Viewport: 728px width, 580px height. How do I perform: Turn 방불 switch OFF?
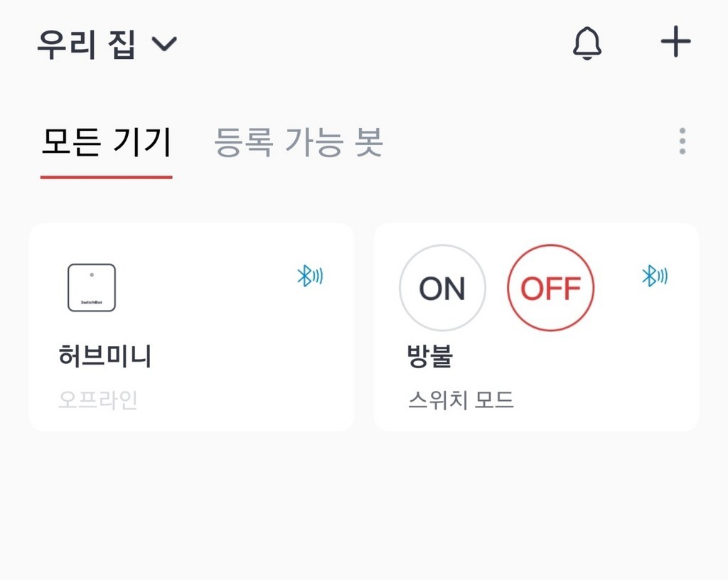pyautogui.click(x=551, y=288)
